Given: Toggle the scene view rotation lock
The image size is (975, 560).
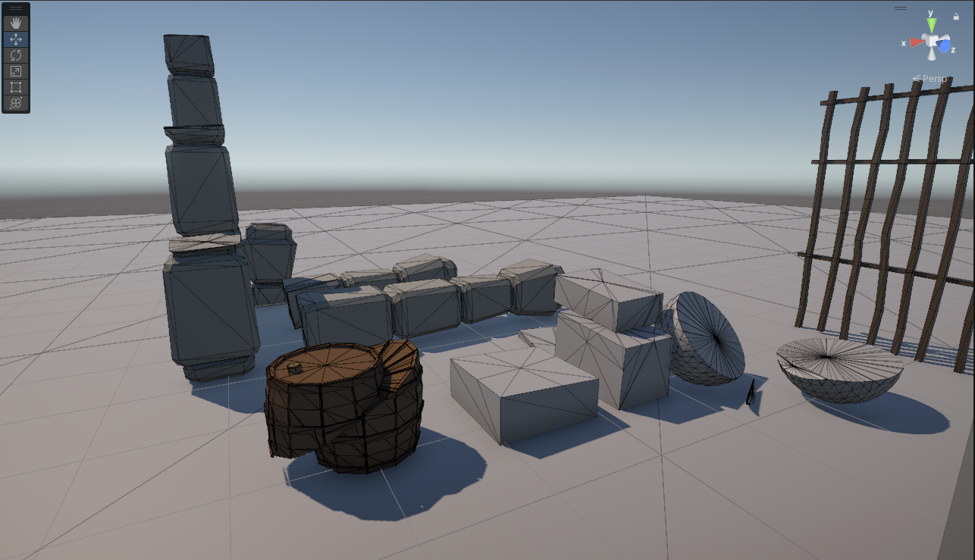Looking at the screenshot, I should [955, 16].
